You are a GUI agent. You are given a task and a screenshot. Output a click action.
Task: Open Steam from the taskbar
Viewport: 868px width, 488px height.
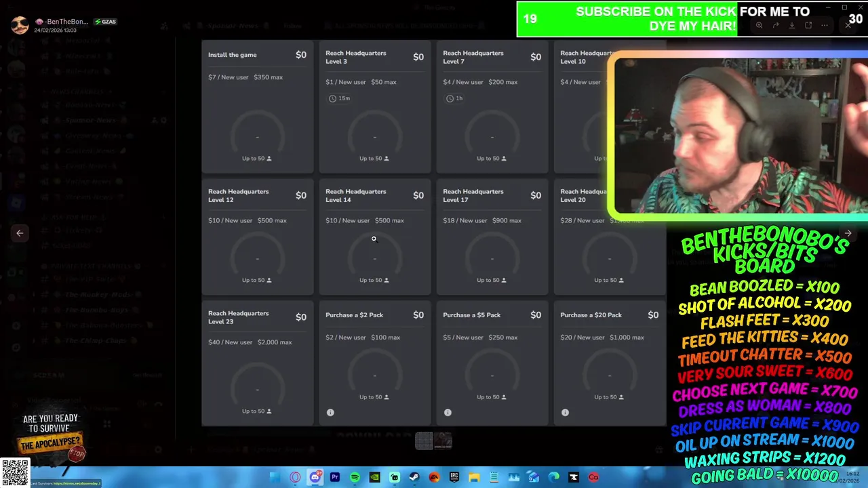click(x=415, y=477)
